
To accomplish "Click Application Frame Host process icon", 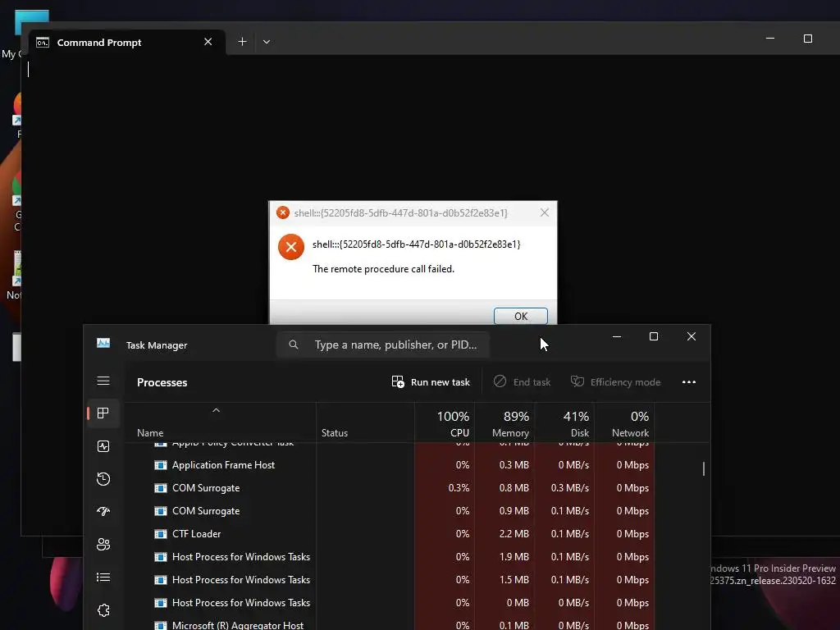I will (x=160, y=465).
